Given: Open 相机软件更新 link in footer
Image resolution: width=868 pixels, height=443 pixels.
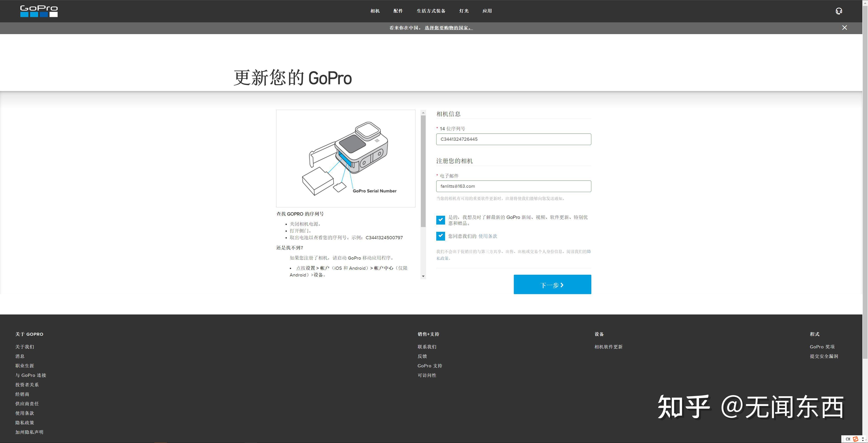Looking at the screenshot, I should [x=608, y=347].
